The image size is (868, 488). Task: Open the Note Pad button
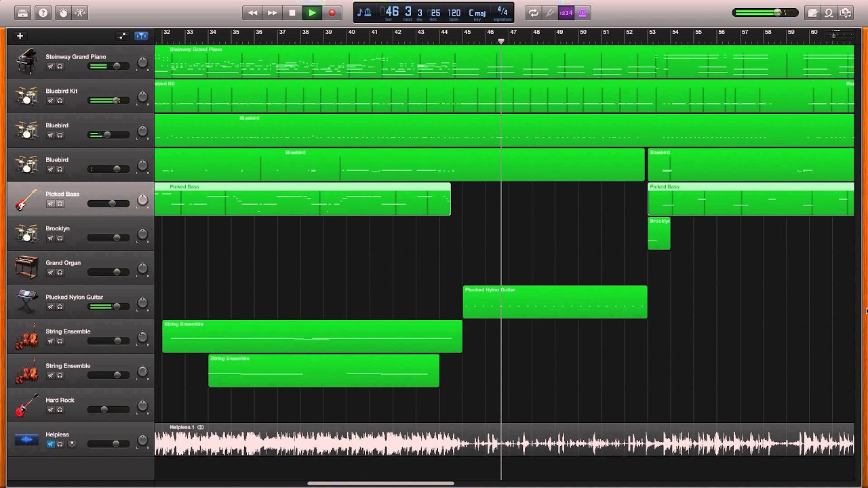point(813,13)
